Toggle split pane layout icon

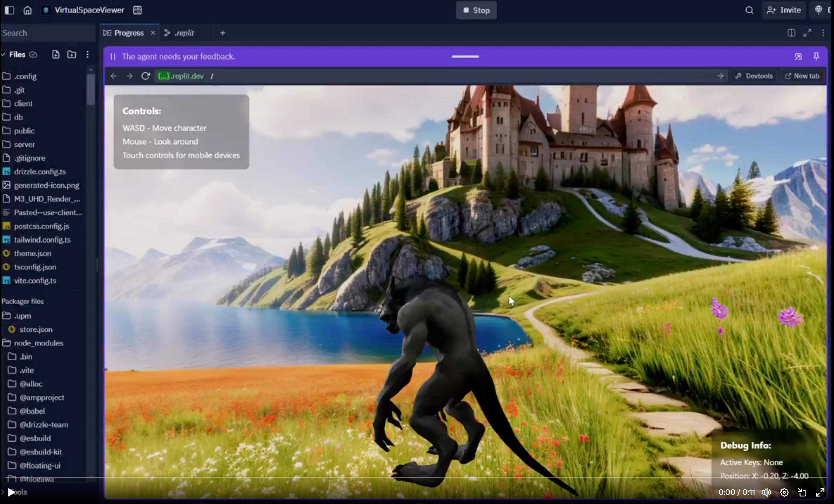click(791, 33)
